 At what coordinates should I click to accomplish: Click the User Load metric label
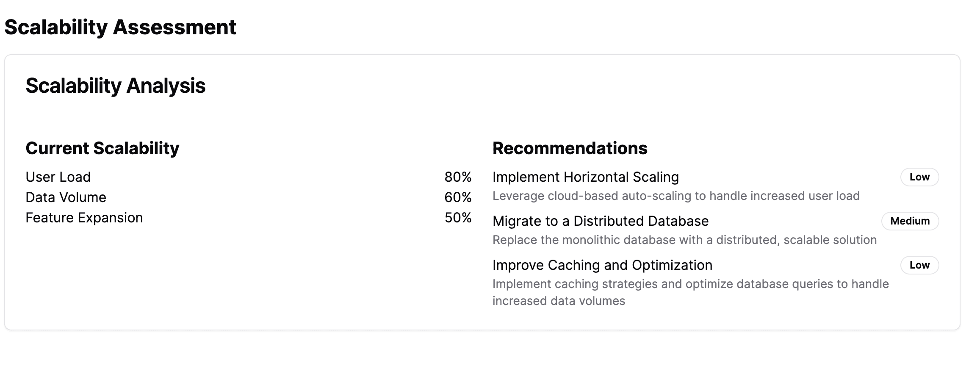(58, 177)
